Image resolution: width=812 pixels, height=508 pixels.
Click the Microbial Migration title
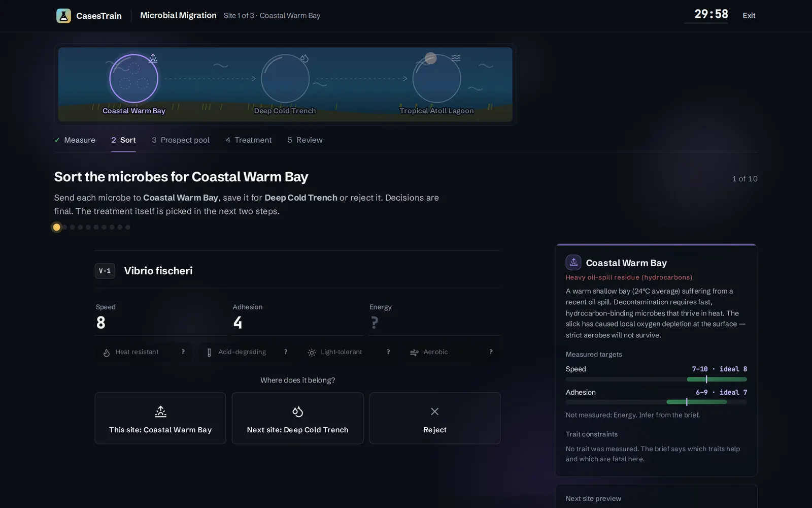click(x=178, y=16)
